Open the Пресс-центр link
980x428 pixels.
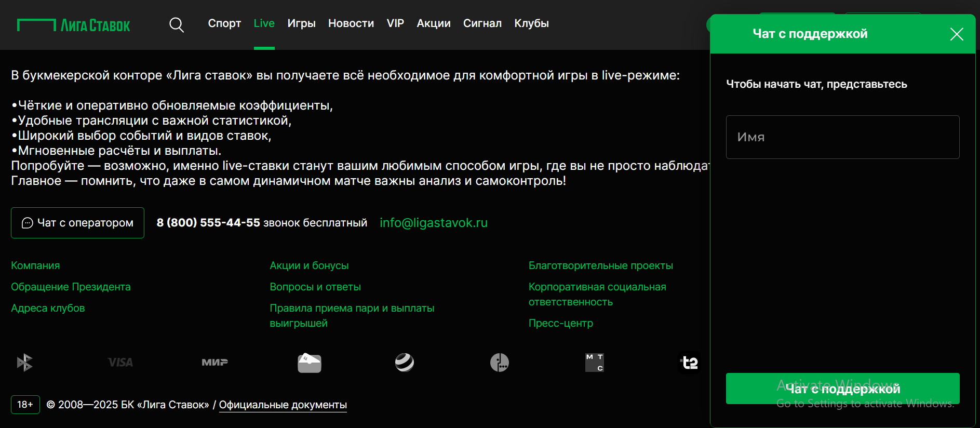[561, 323]
